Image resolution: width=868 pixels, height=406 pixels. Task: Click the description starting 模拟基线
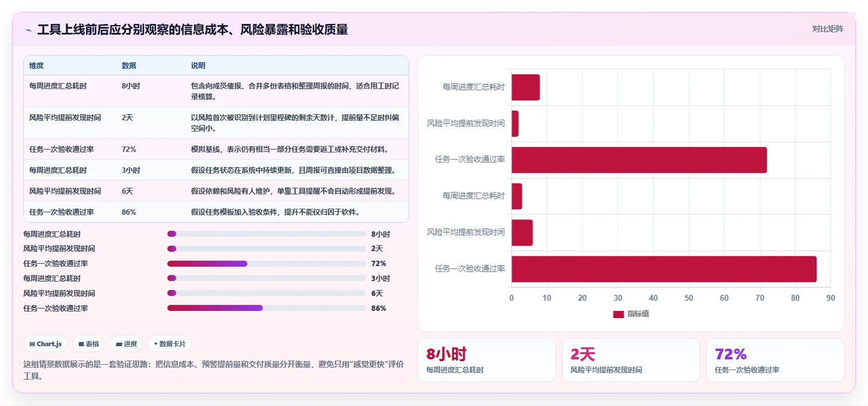[x=290, y=149]
